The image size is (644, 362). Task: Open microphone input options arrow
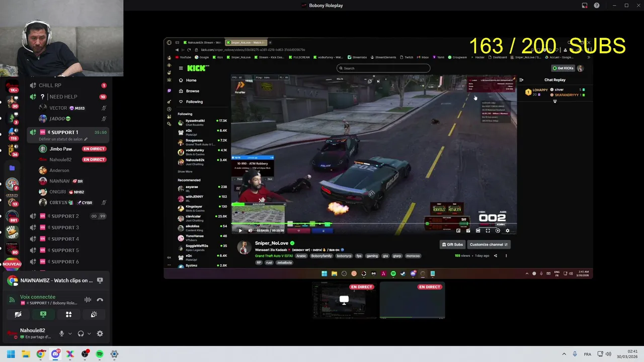coord(70,333)
